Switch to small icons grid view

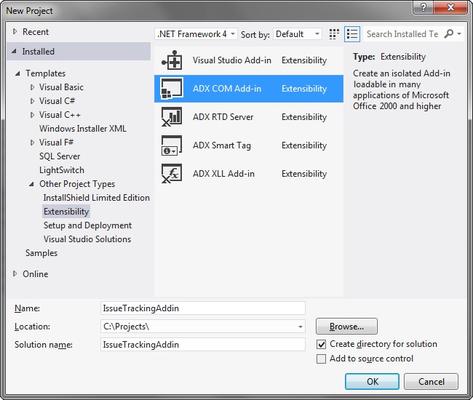tap(334, 34)
